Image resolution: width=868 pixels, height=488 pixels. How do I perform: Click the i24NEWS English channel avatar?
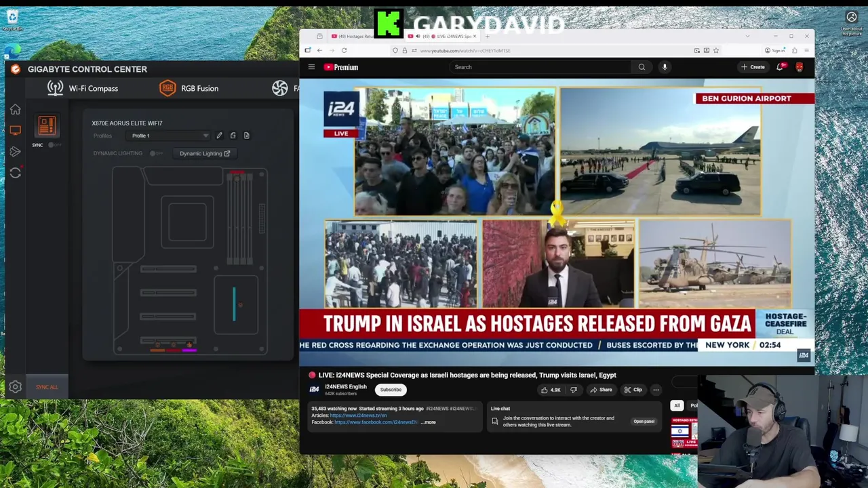315,389
